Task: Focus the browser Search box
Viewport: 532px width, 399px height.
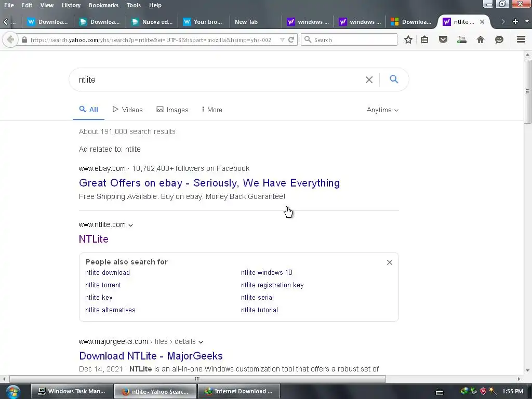Action: (x=349, y=39)
